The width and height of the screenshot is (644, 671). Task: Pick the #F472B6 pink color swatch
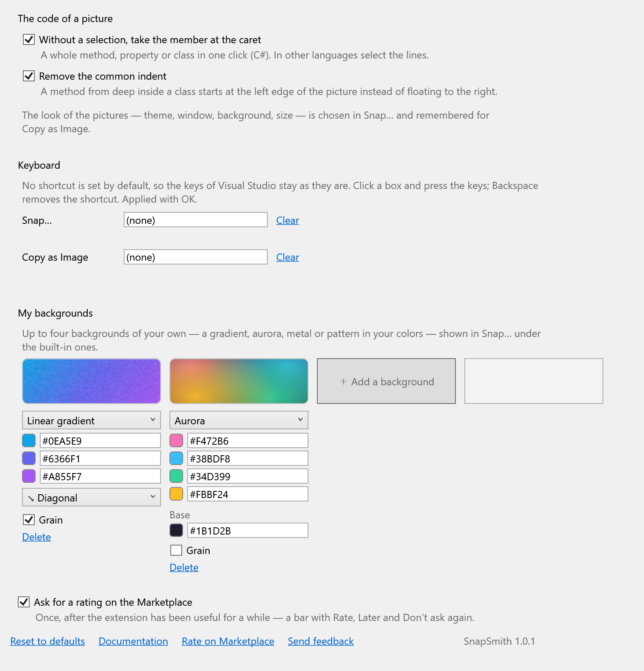pos(176,440)
